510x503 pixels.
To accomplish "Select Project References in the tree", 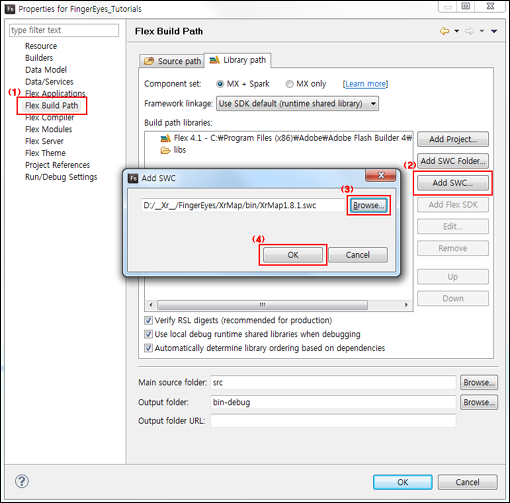I will click(58, 165).
